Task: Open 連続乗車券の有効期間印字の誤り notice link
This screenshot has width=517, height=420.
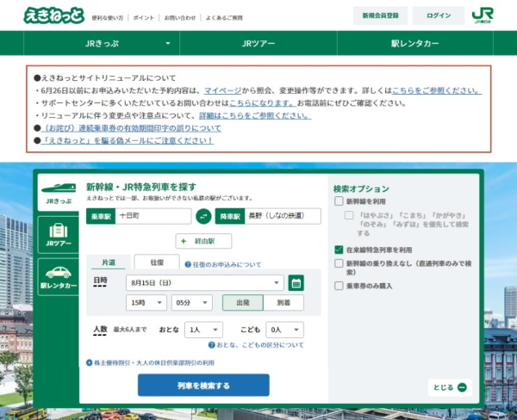Action: click(x=131, y=128)
